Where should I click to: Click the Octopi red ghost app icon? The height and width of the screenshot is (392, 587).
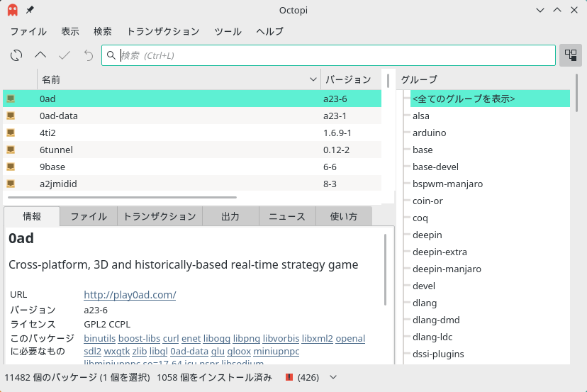click(12, 10)
